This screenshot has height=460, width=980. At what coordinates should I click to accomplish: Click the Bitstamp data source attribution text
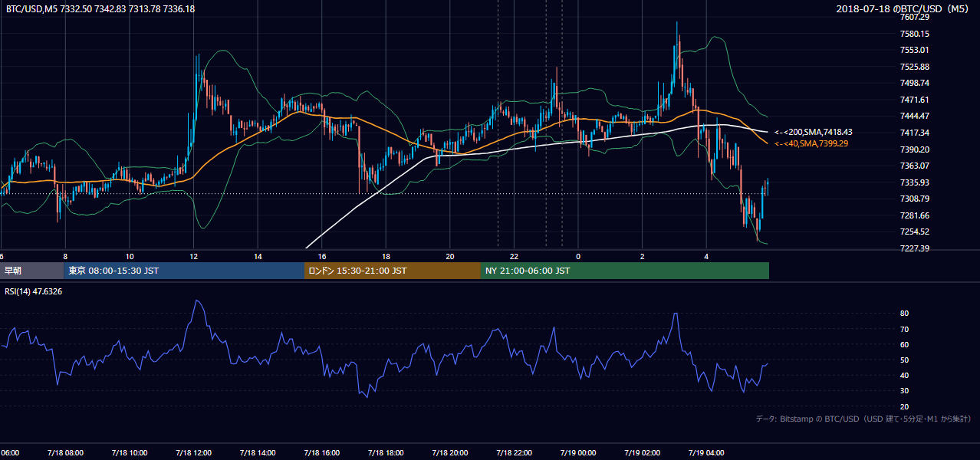point(863,419)
